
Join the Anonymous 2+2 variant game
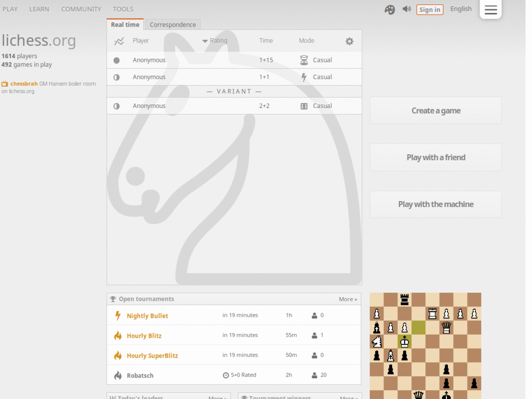click(x=234, y=106)
